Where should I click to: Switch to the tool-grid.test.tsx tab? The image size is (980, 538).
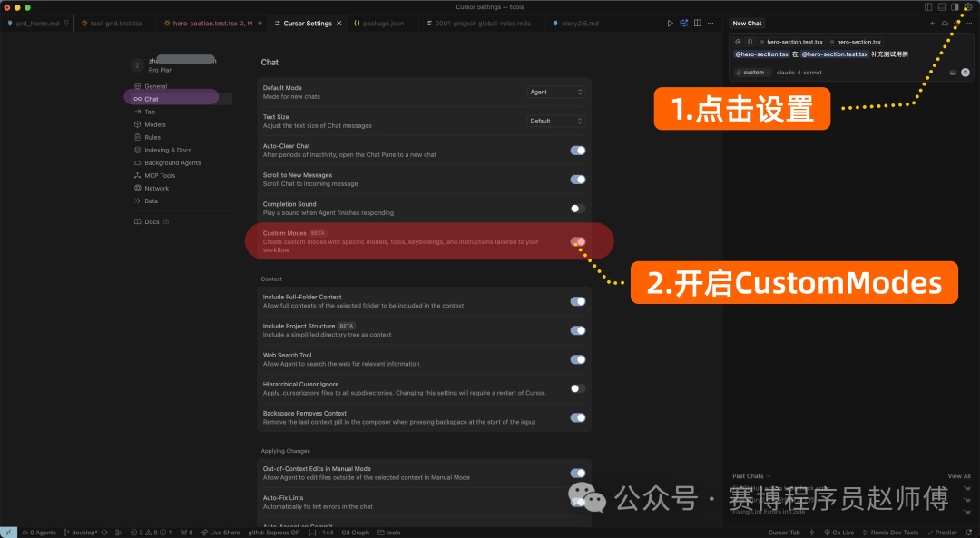115,23
